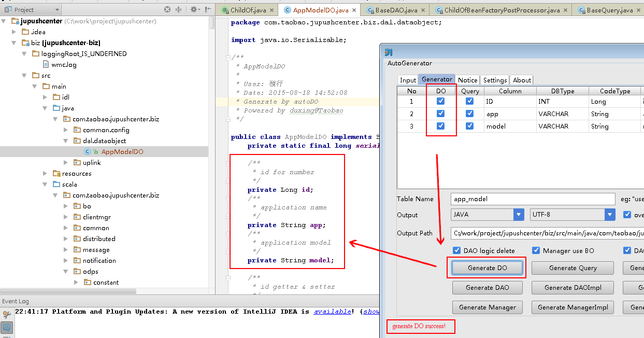Click the Generate DAOImpl button

pos(573,287)
